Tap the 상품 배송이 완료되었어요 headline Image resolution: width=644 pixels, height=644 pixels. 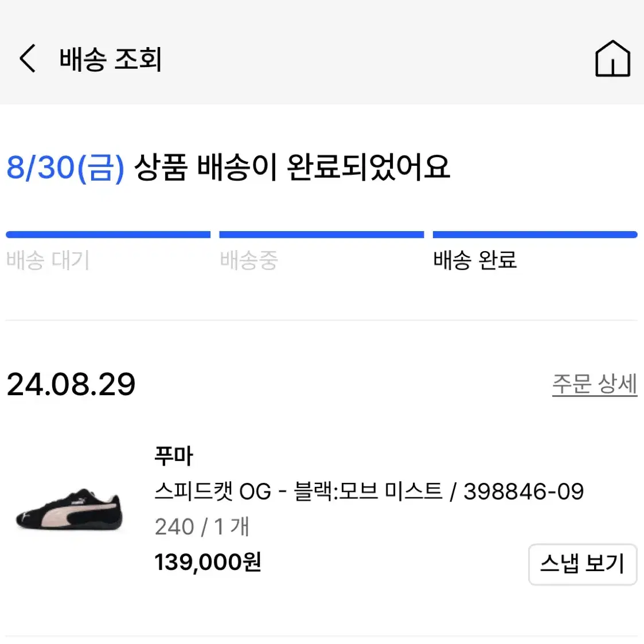(x=292, y=167)
